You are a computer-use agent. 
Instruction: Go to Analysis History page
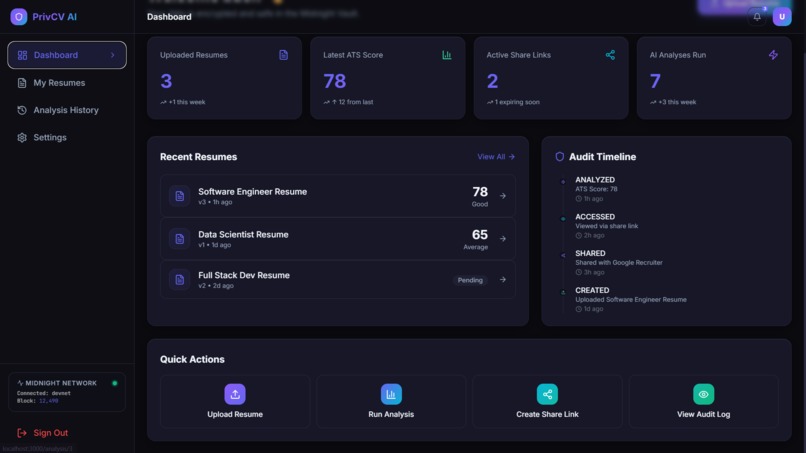pos(67,110)
